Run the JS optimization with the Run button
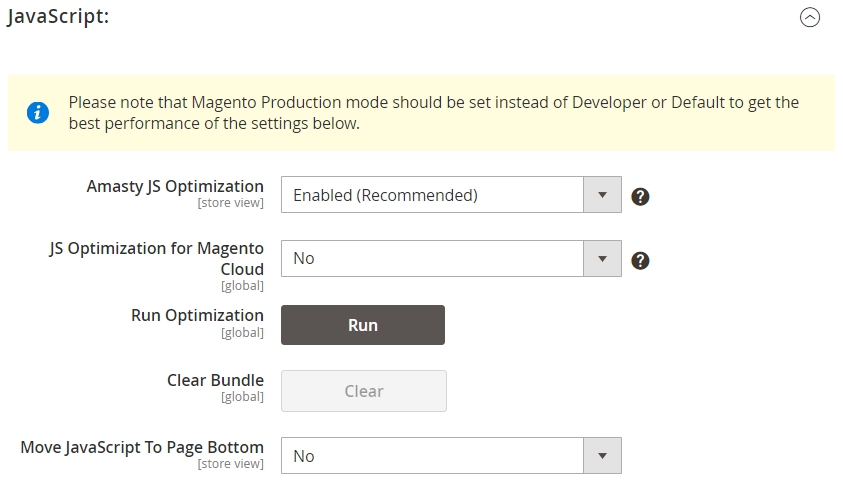 click(x=363, y=325)
